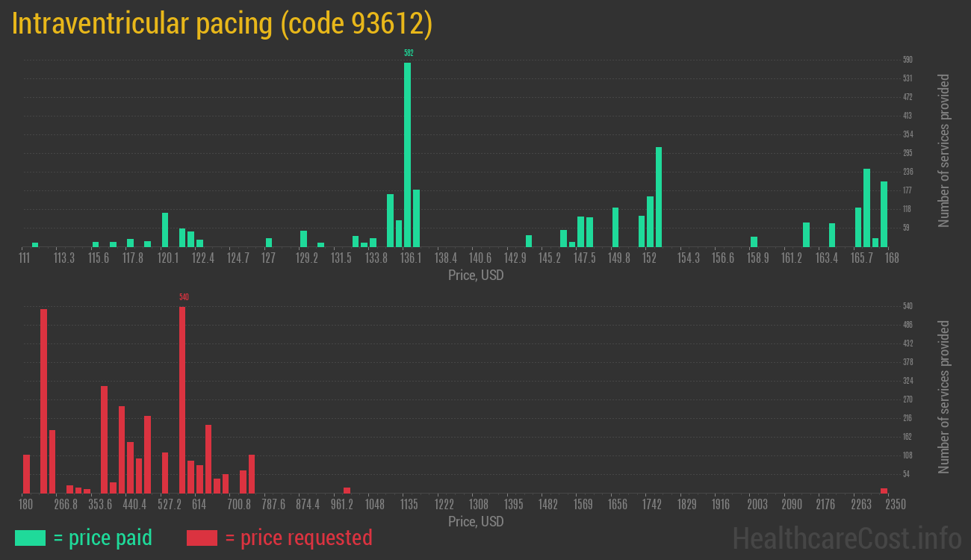Click the '2350' x-axis tick label
This screenshot has height=560, width=971.
895,505
